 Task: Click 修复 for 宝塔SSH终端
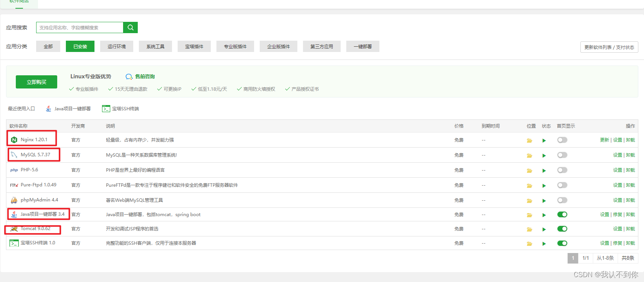tap(617, 243)
